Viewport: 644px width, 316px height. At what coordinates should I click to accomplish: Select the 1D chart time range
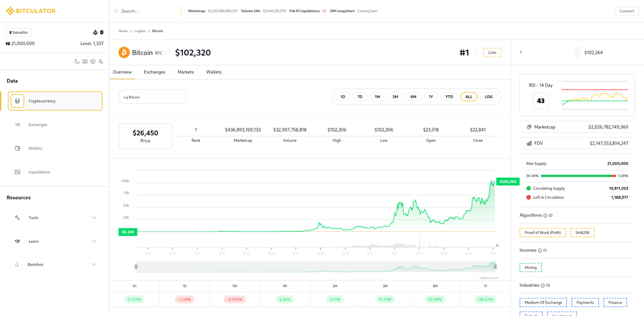(343, 97)
